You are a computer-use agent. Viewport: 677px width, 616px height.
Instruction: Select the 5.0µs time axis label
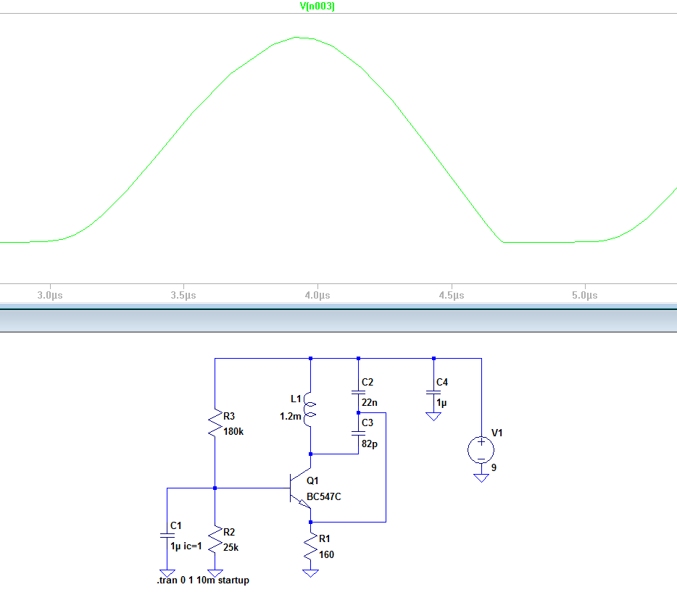585,295
